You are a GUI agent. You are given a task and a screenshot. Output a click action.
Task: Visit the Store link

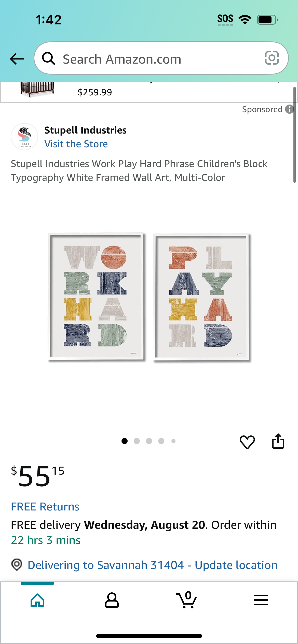[76, 144]
